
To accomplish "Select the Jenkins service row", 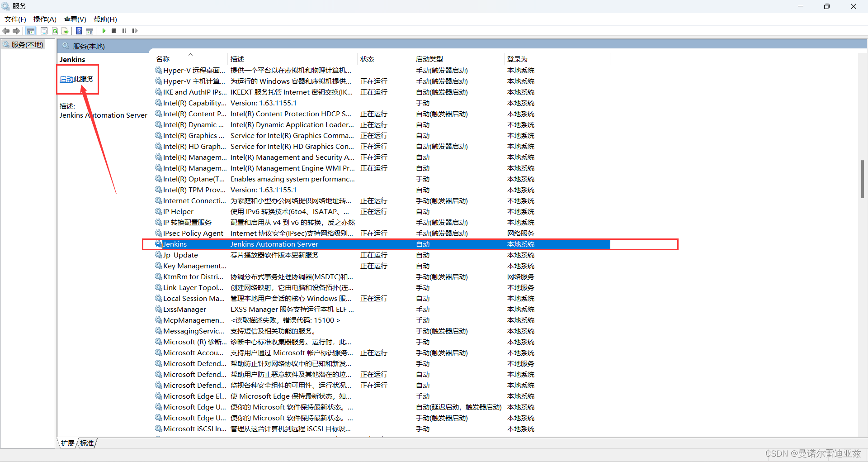I will pyautogui.click(x=382, y=244).
